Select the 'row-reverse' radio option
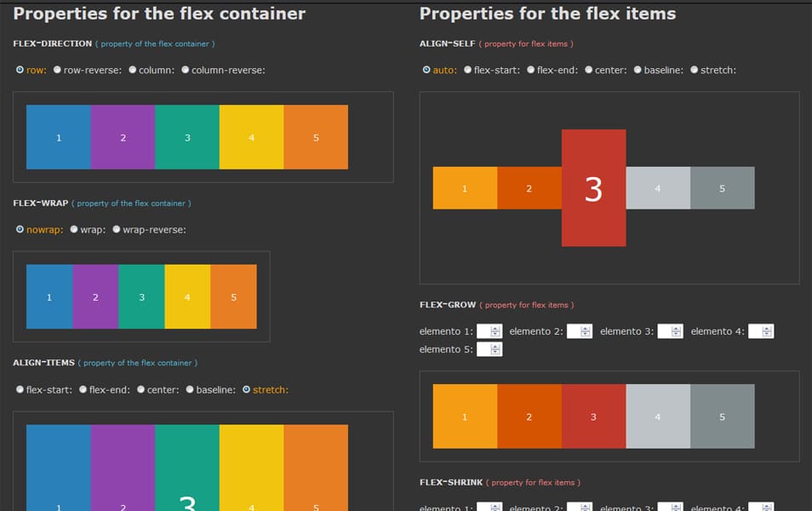This screenshot has height=511, width=812. click(57, 70)
